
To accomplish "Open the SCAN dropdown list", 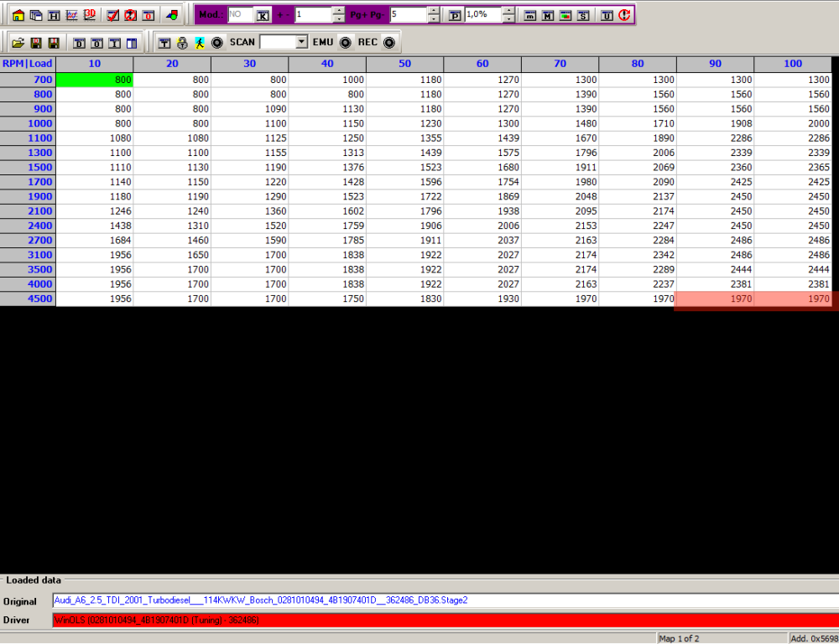I will [x=302, y=42].
